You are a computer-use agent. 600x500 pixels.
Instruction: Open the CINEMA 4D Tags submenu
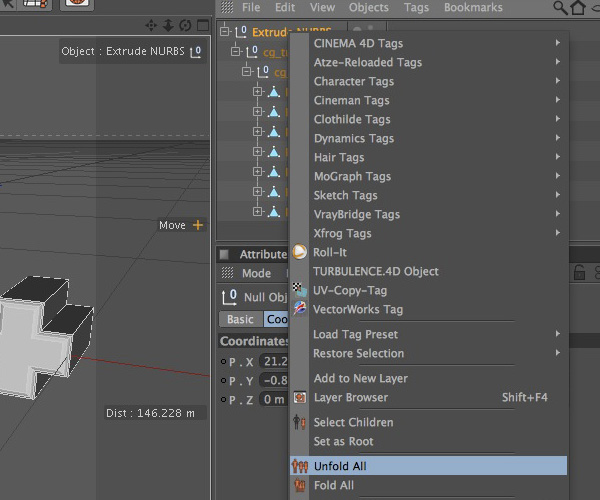(x=429, y=43)
